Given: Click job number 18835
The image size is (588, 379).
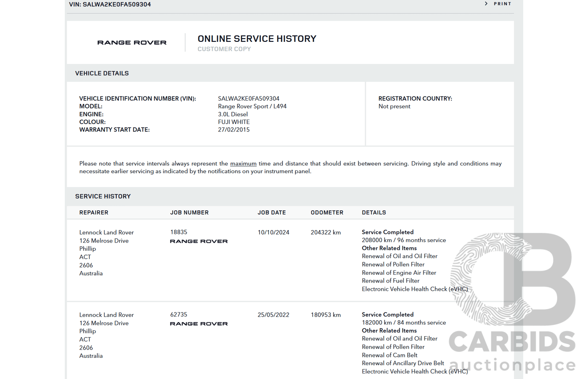Looking at the screenshot, I should point(179,232).
